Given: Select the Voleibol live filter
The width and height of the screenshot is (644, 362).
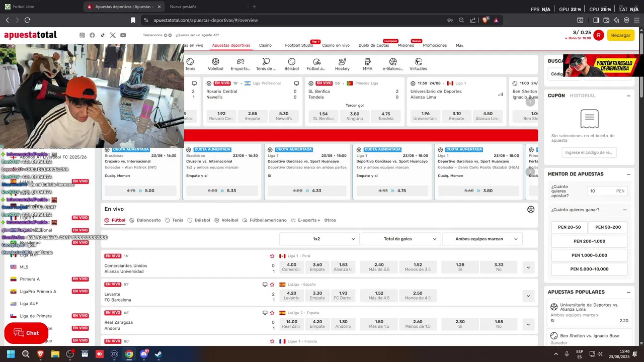Looking at the screenshot, I should click(x=226, y=220).
